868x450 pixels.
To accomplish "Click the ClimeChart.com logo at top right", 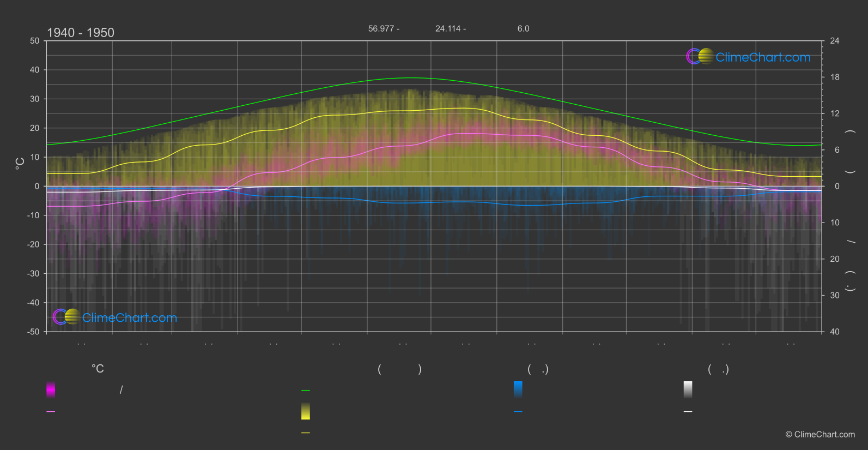I will [748, 57].
